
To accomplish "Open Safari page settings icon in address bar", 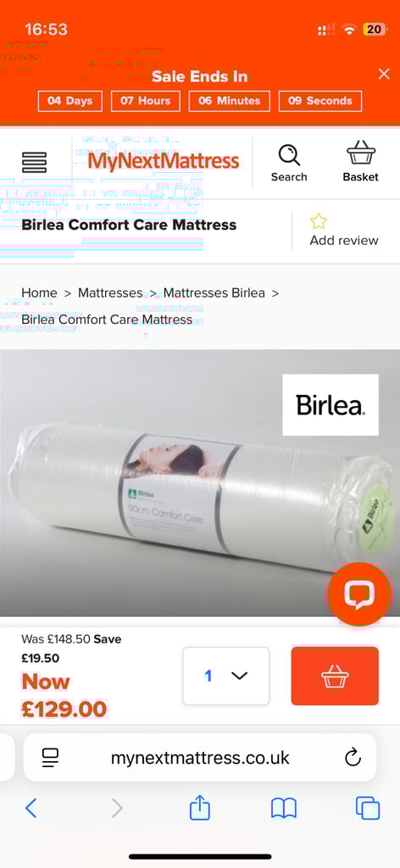I will click(x=50, y=757).
